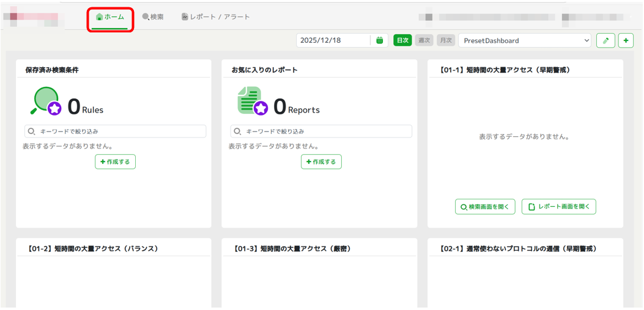Click the 0 Rules count
Screen dimensions: 644x310
click(x=86, y=106)
